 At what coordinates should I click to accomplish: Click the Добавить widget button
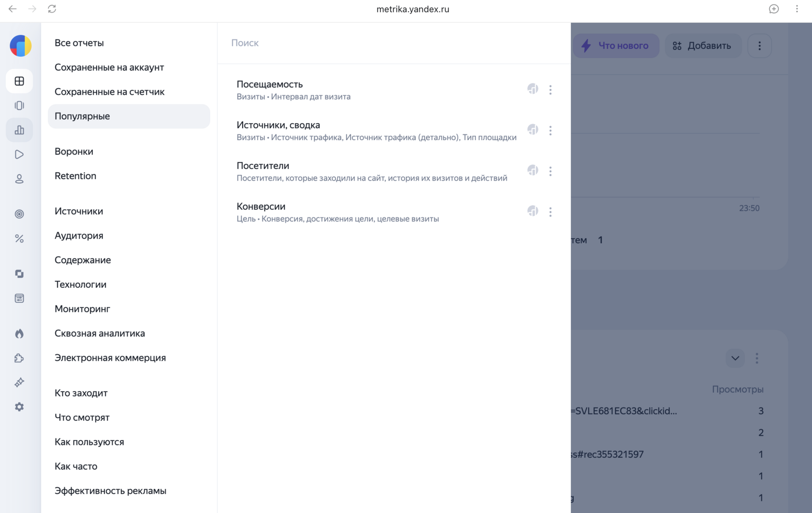coord(703,46)
